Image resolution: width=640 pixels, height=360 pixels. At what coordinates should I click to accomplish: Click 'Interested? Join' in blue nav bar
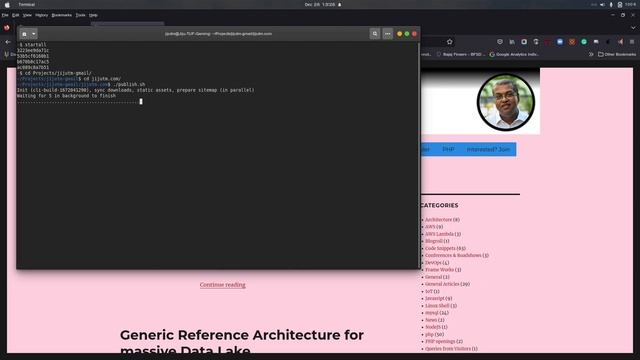pyautogui.click(x=488, y=149)
